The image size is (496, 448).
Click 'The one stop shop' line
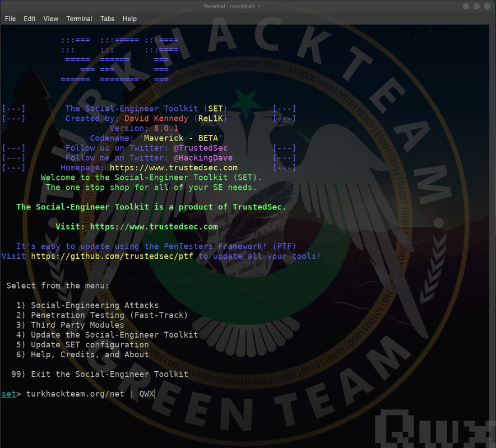coord(151,187)
